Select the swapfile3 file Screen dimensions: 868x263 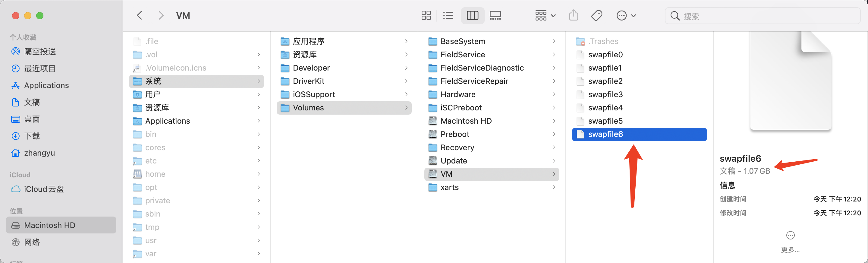tap(639, 94)
